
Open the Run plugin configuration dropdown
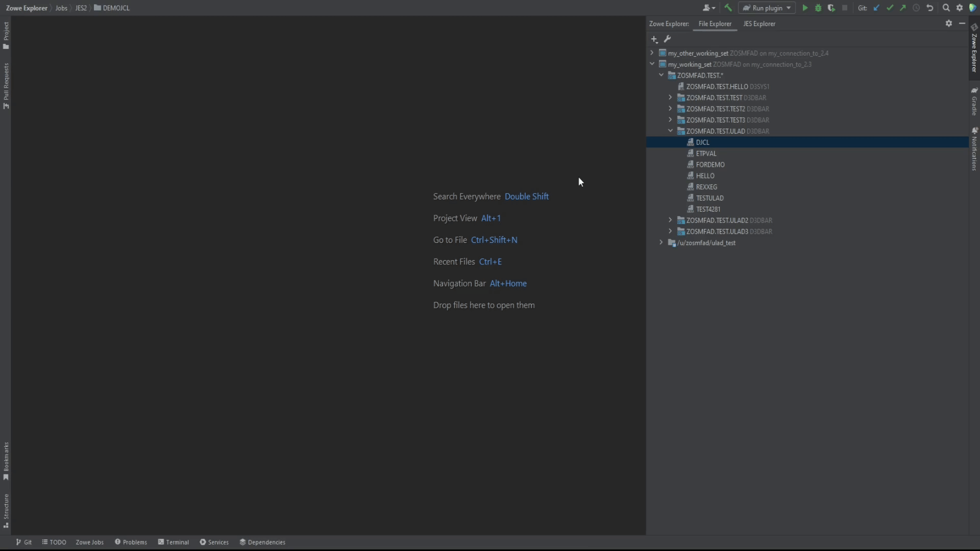point(767,8)
